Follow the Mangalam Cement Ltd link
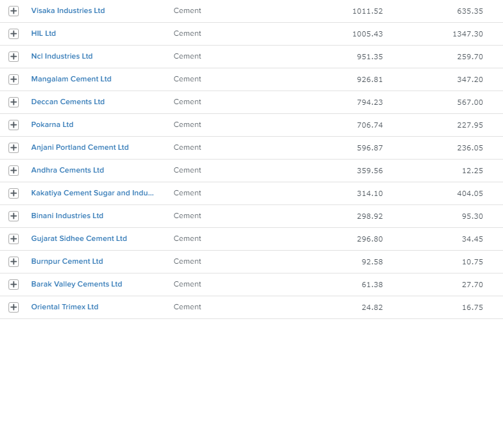503x448 pixels. pos(71,79)
